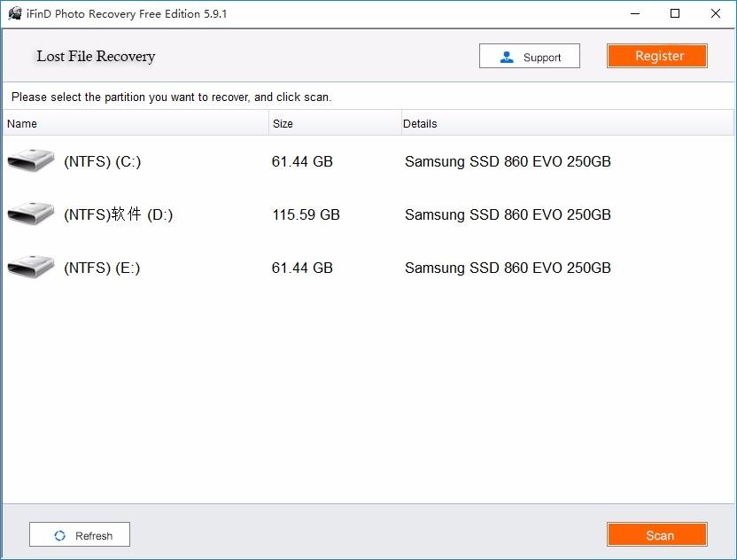Sort partitions by the Size column header

(x=335, y=123)
